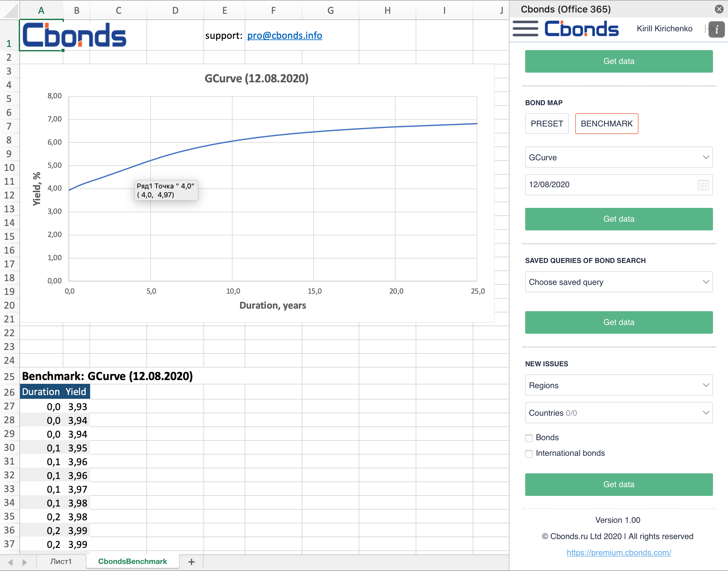Click the Yield table header cell
Image resolution: width=728 pixels, height=571 pixels.
click(76, 392)
